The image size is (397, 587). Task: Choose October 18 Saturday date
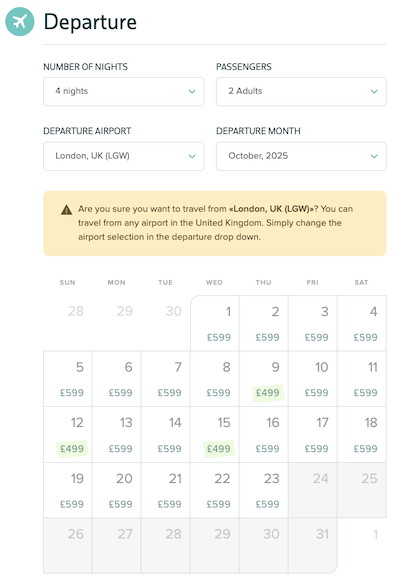pyautogui.click(x=362, y=435)
